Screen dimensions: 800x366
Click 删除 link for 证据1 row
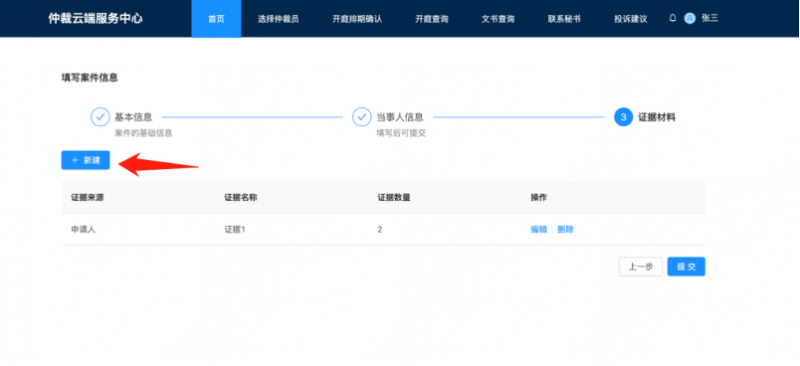(565, 229)
